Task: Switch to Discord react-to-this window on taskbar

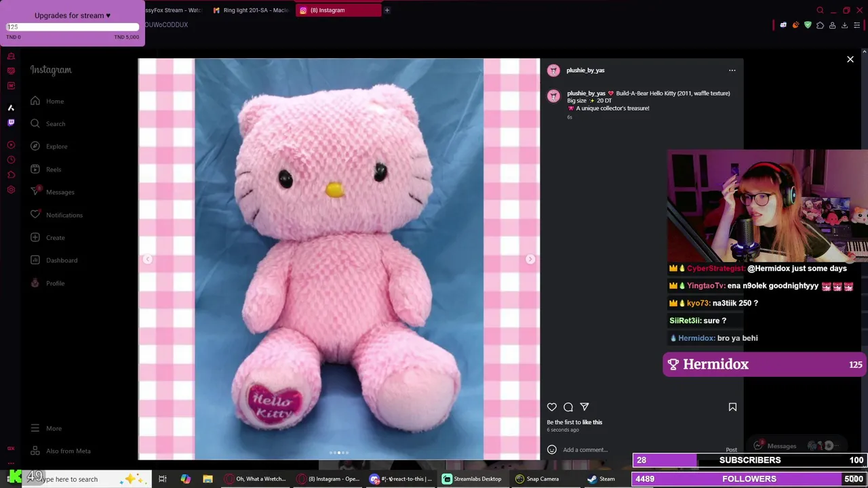Action: pyautogui.click(x=401, y=479)
